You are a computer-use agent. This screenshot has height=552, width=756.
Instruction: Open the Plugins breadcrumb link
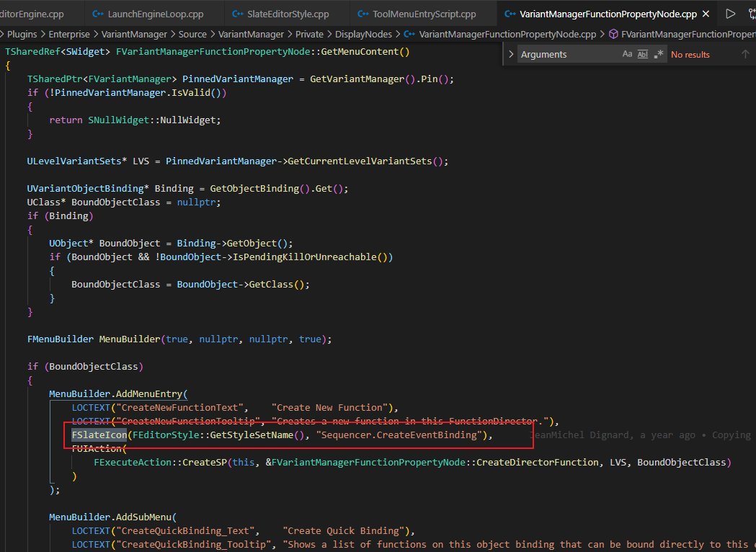click(x=22, y=33)
